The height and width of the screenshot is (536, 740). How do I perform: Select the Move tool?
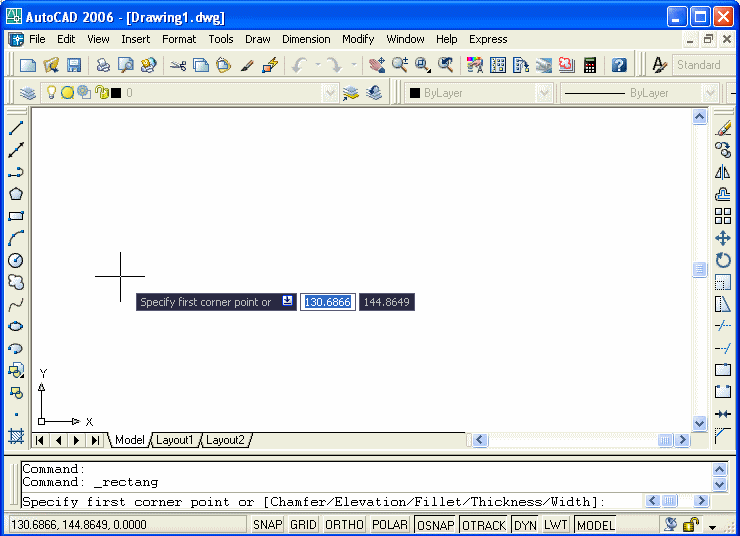coord(723,238)
